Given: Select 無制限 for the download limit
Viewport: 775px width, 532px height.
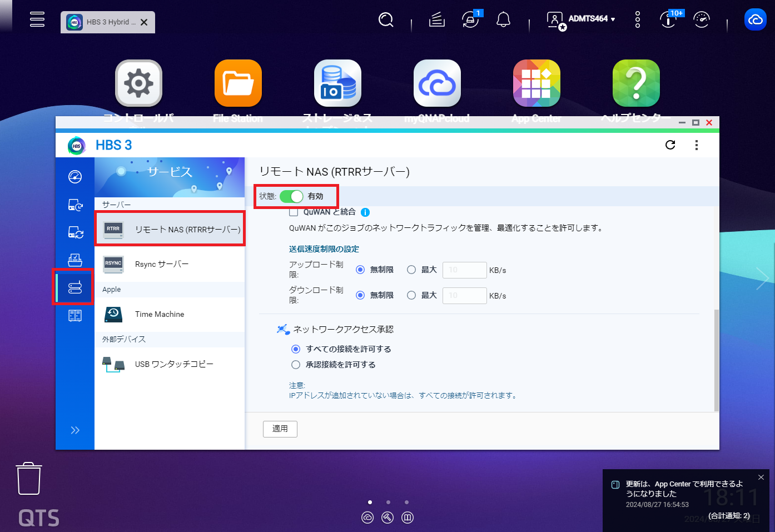Looking at the screenshot, I should 360,295.
